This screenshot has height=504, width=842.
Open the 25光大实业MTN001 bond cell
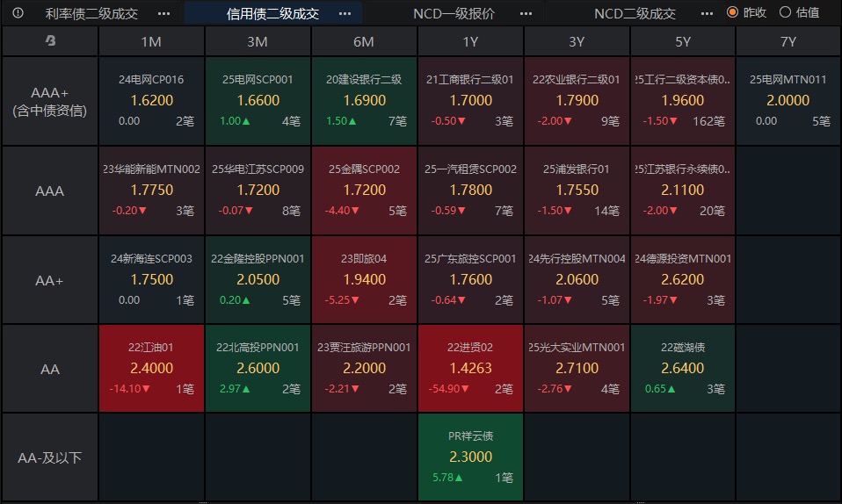point(577,368)
